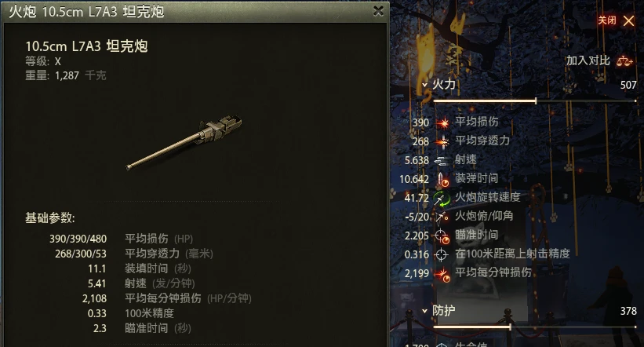Click the gun traverse speed (火炮旋转速度) icon

(442, 198)
